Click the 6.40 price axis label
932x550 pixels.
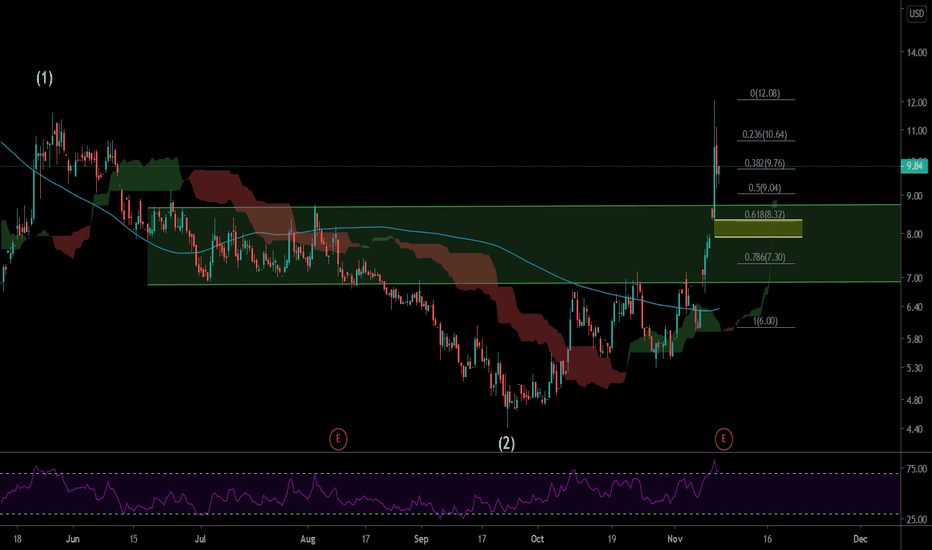coord(914,307)
